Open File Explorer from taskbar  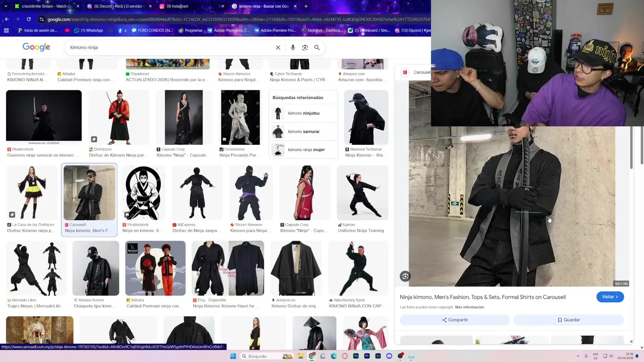pyautogui.click(x=300, y=356)
